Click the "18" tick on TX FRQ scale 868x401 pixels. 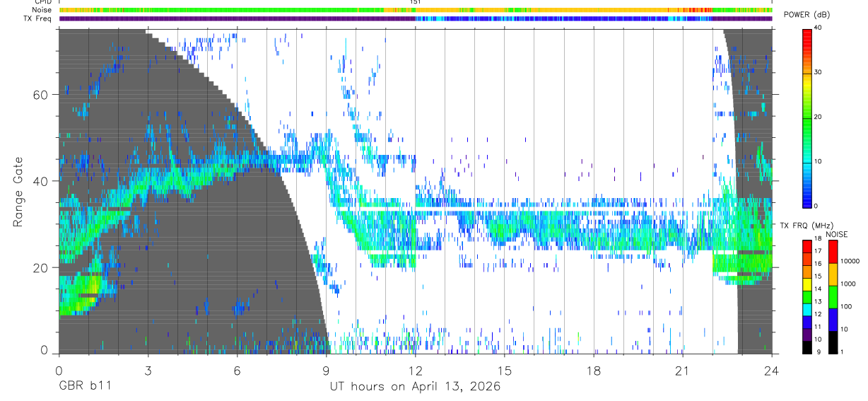click(817, 239)
